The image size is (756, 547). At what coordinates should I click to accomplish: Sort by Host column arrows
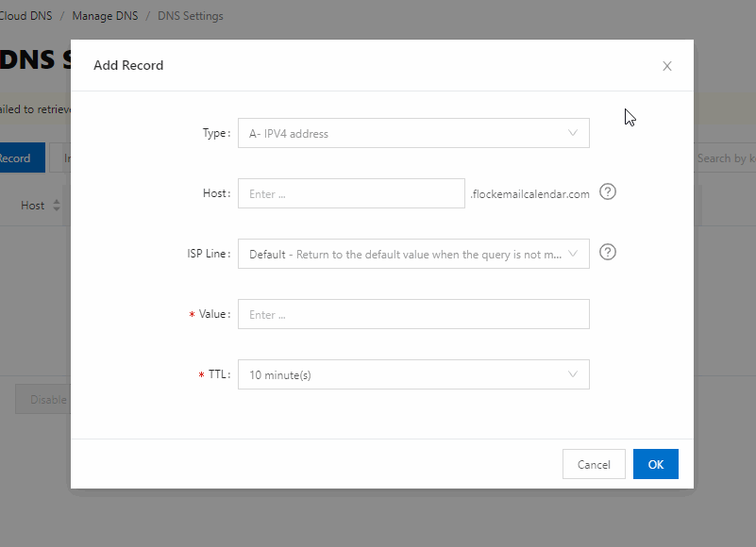click(x=57, y=206)
